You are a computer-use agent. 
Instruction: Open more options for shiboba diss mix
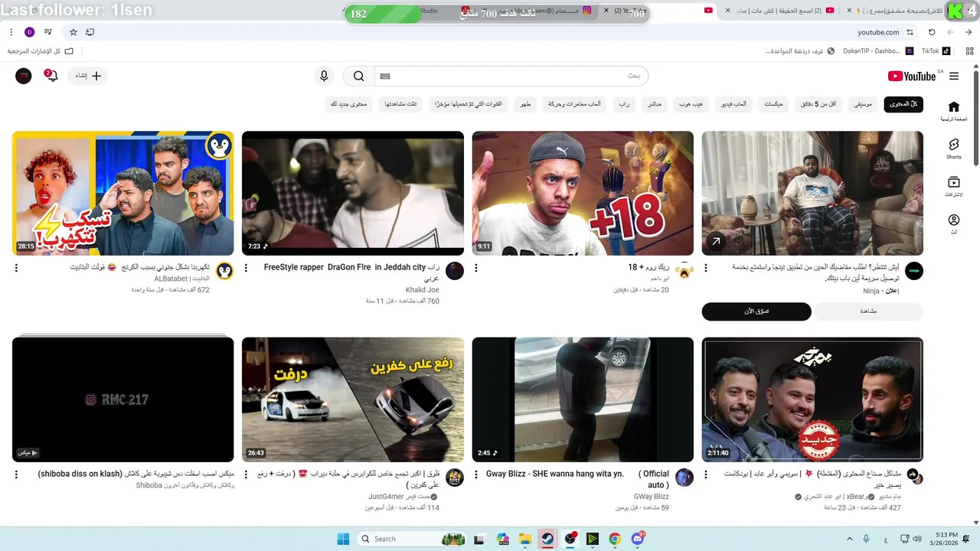click(x=16, y=474)
